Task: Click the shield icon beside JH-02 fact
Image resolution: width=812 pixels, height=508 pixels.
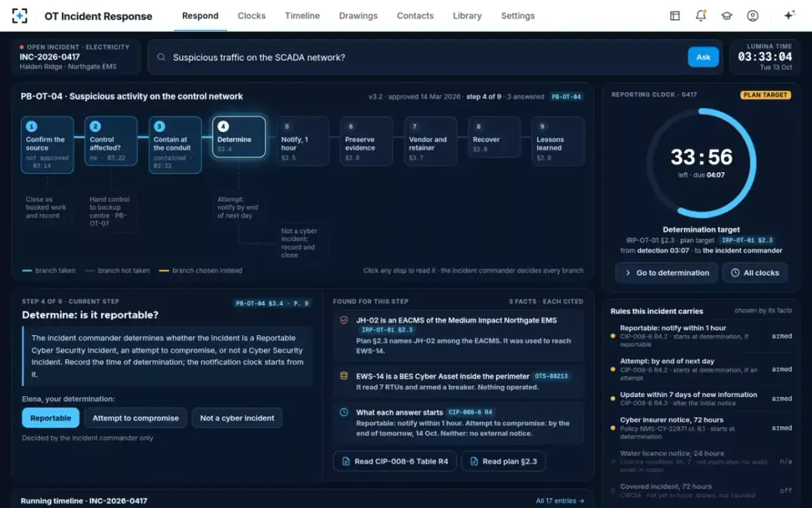Action: (x=344, y=320)
